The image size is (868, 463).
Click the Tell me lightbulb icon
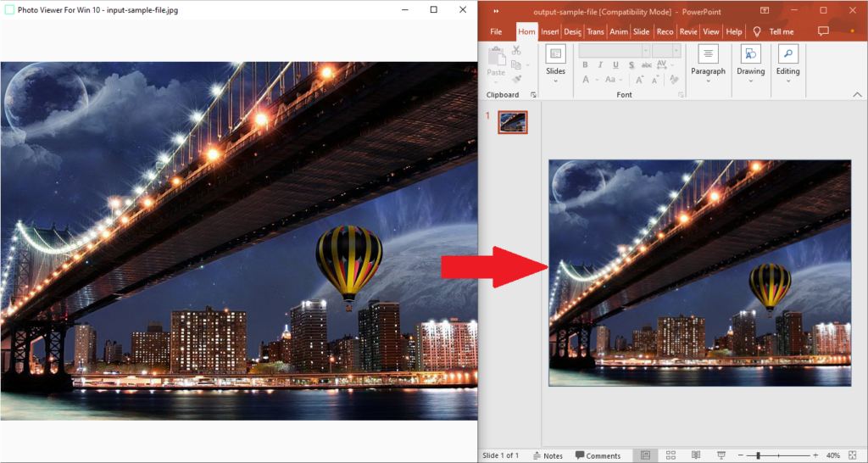757,31
